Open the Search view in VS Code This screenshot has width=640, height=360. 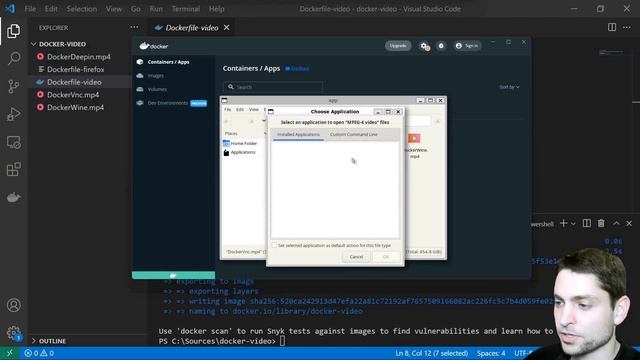click(x=13, y=58)
